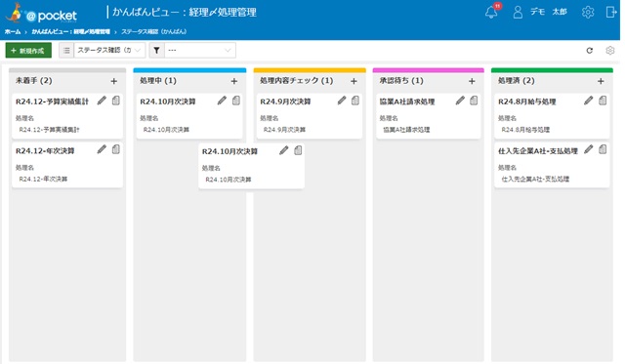625x364 pixels.
Task: Edit the 協業A社請求処理 card with pencil
Action: pos(460,101)
